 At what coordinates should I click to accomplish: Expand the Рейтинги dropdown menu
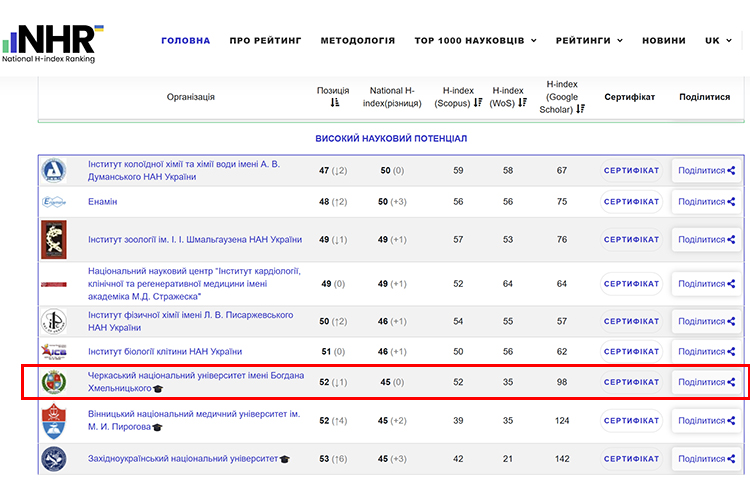(x=589, y=41)
